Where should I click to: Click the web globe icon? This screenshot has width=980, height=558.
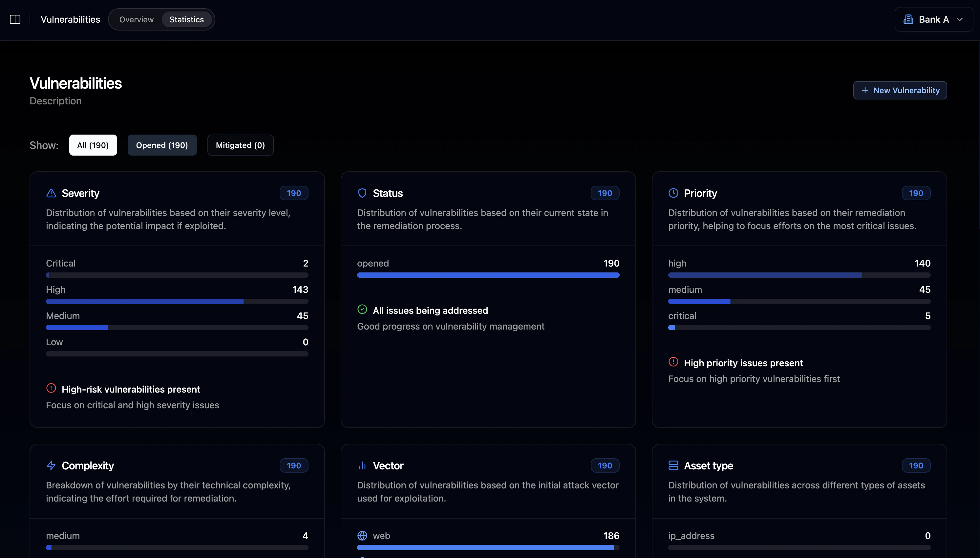(x=362, y=536)
